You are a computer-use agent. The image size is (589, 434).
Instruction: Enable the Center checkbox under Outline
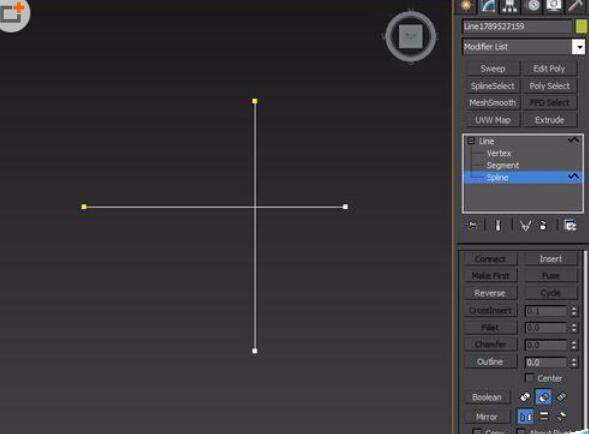click(529, 378)
